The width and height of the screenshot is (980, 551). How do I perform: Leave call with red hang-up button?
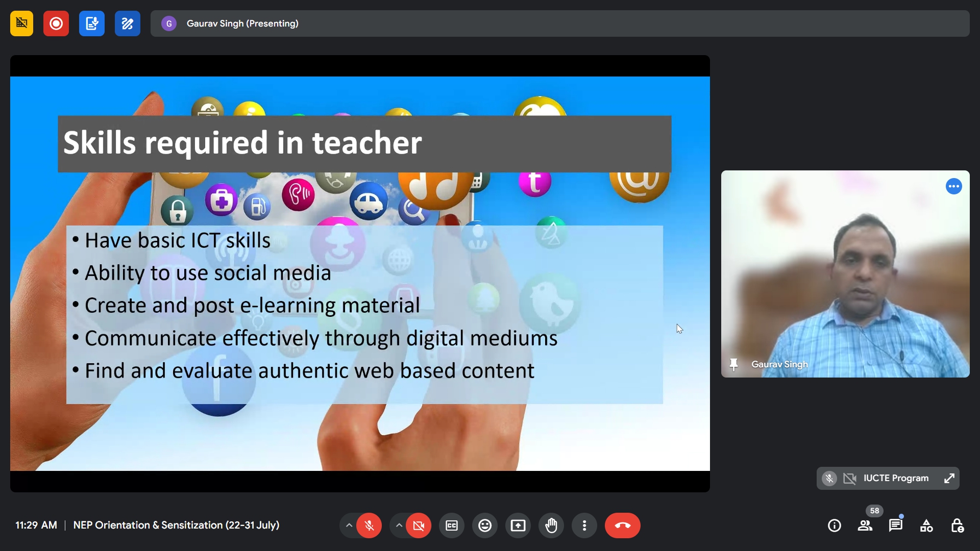[x=622, y=525]
